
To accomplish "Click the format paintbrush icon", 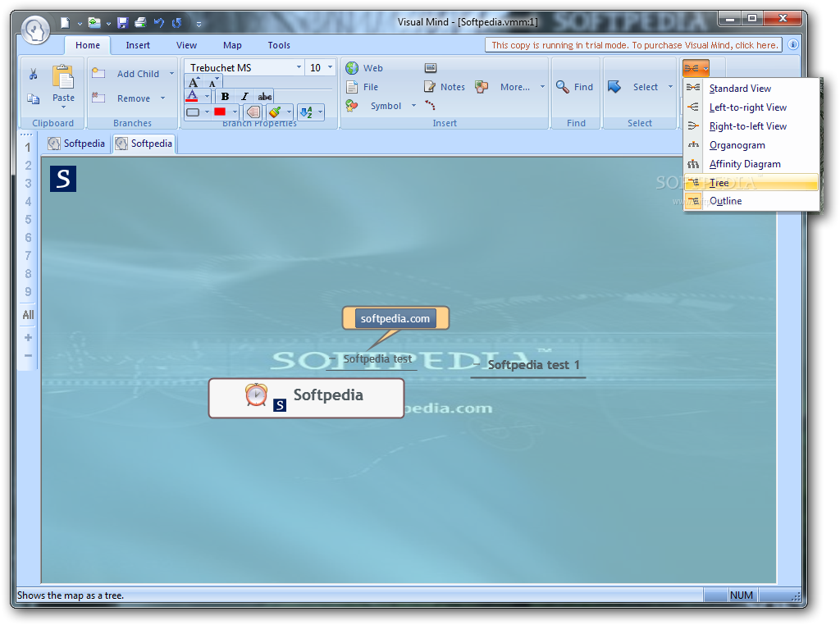I will pyautogui.click(x=275, y=112).
